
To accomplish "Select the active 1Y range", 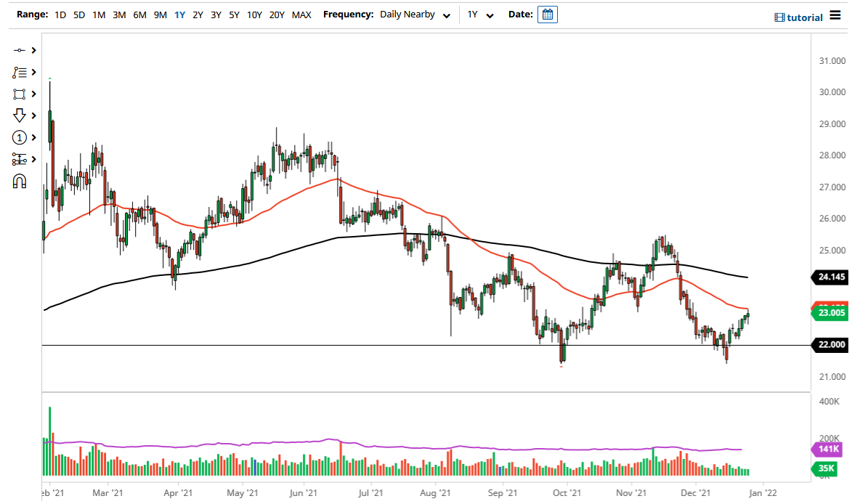I will [x=180, y=15].
